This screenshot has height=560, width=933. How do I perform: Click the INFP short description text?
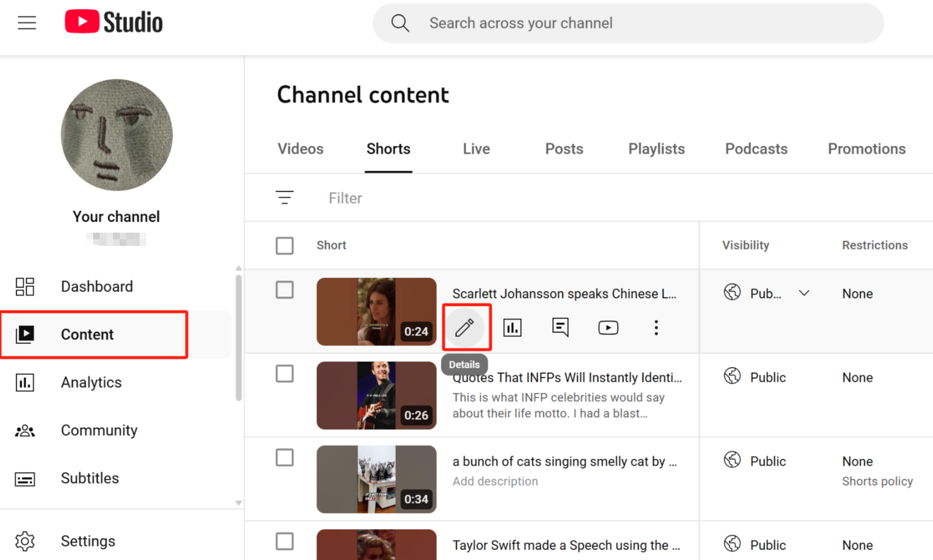(558, 405)
